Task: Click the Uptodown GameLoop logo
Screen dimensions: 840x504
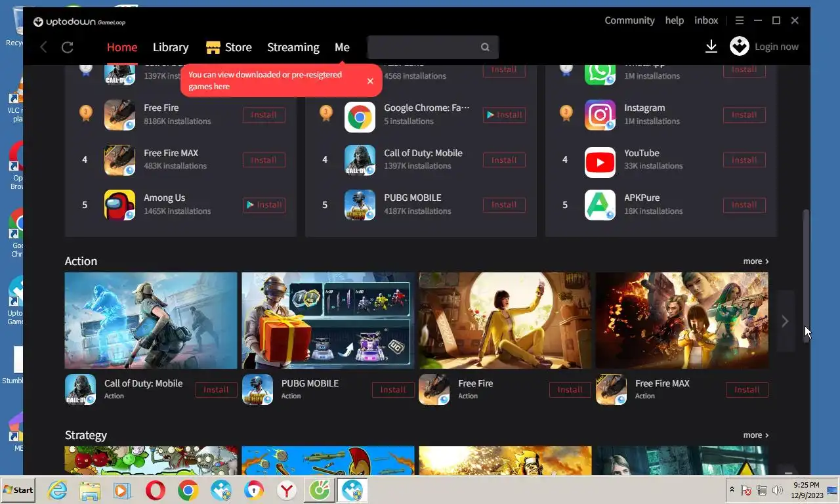Action: (x=79, y=22)
